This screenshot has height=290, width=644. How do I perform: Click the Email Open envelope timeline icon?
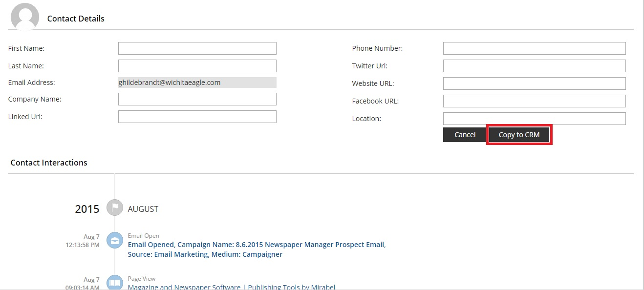click(x=115, y=240)
